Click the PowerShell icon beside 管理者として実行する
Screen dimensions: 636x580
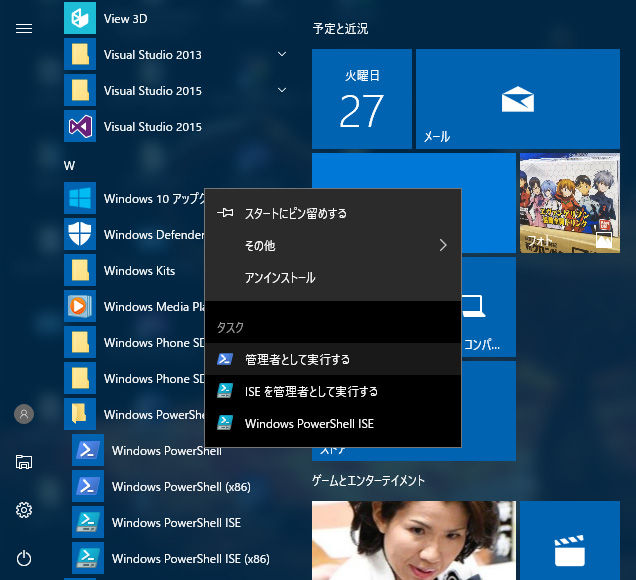[225, 359]
